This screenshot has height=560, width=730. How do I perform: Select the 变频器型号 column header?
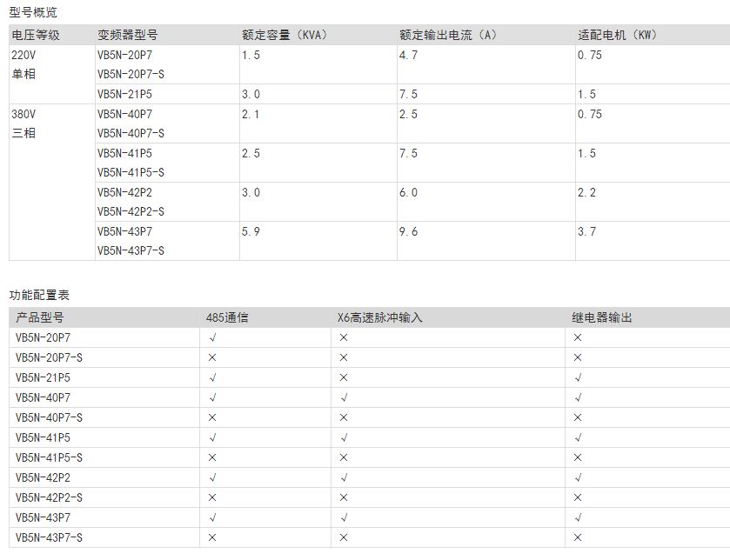(x=127, y=36)
